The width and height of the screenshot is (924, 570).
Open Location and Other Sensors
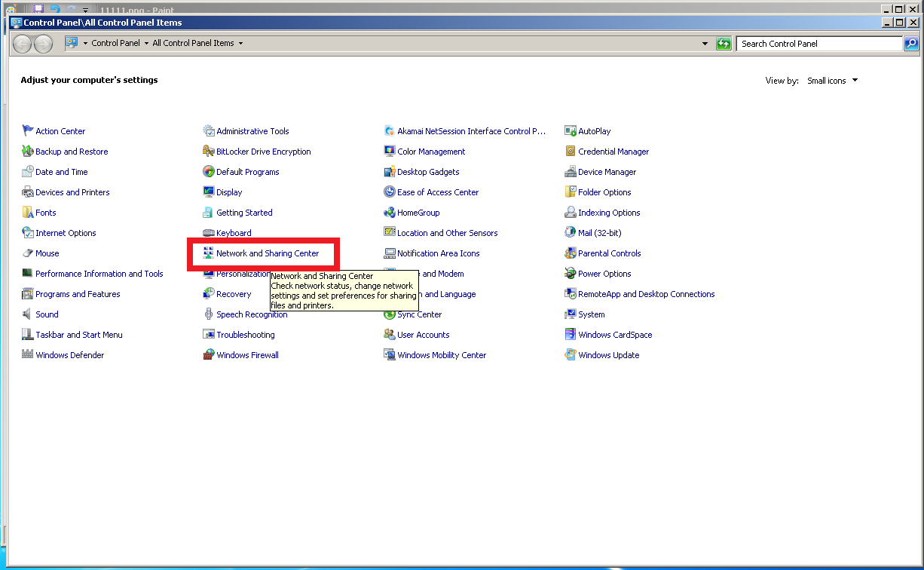point(448,233)
